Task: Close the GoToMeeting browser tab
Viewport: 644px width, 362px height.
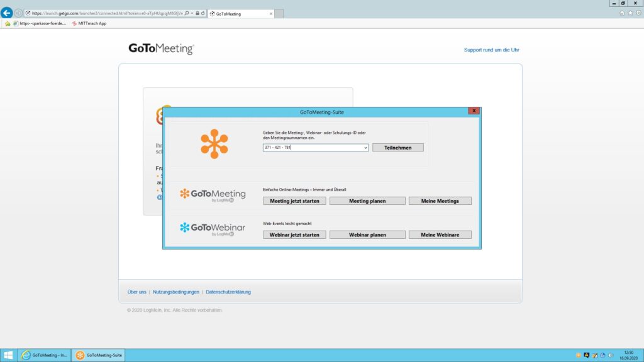Action: (x=270, y=14)
